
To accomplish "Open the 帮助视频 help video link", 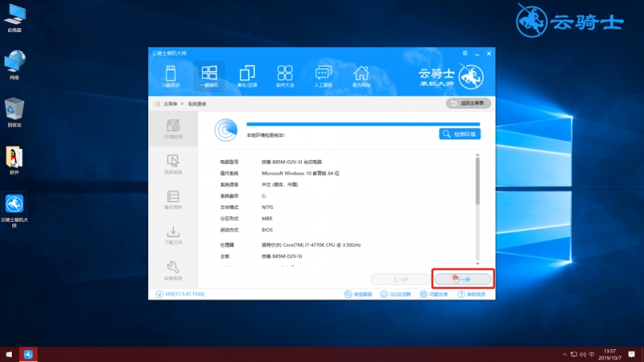I will pos(472,294).
